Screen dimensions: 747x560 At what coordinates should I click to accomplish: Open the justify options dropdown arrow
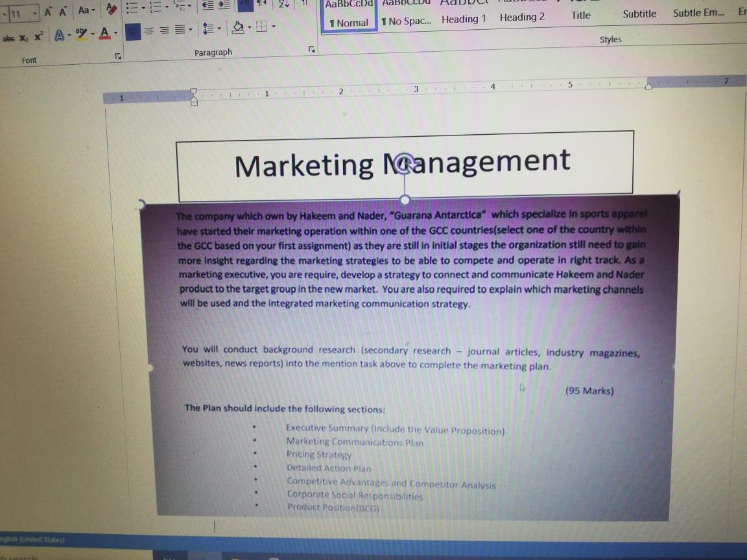point(191,30)
